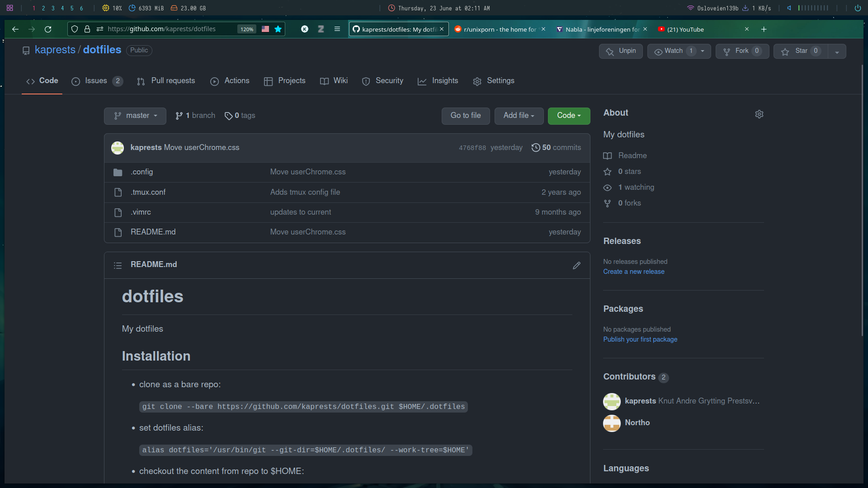Open the Wiki tab

[334, 81]
